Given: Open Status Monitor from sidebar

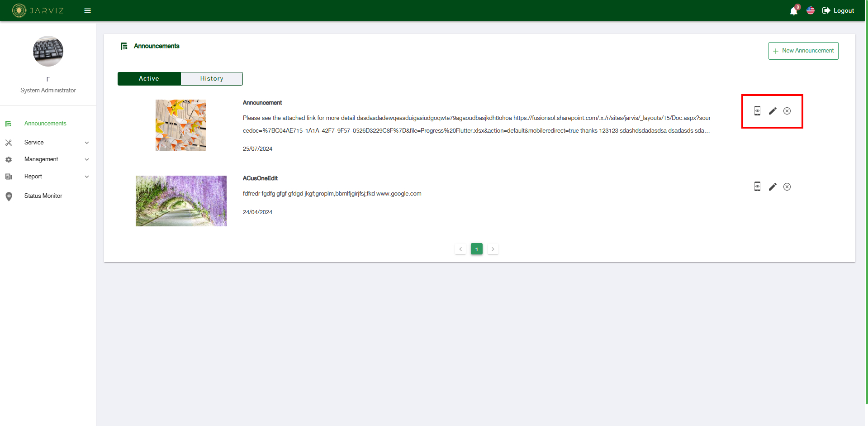Looking at the screenshot, I should [x=43, y=196].
